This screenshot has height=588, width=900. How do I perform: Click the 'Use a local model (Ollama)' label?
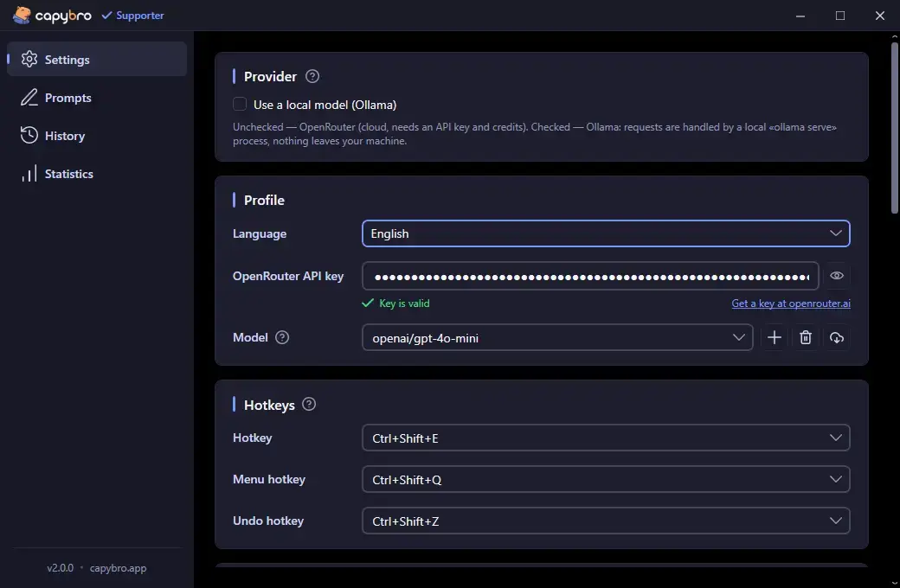[325, 105]
